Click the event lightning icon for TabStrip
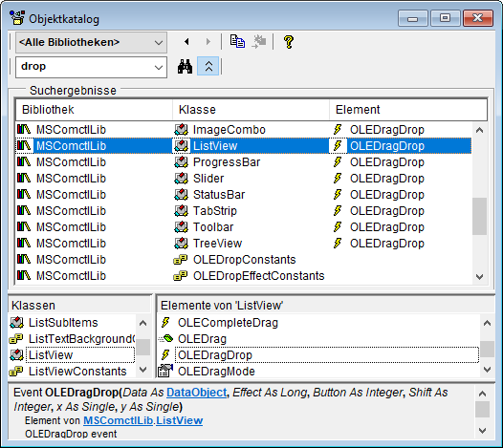 coord(338,210)
